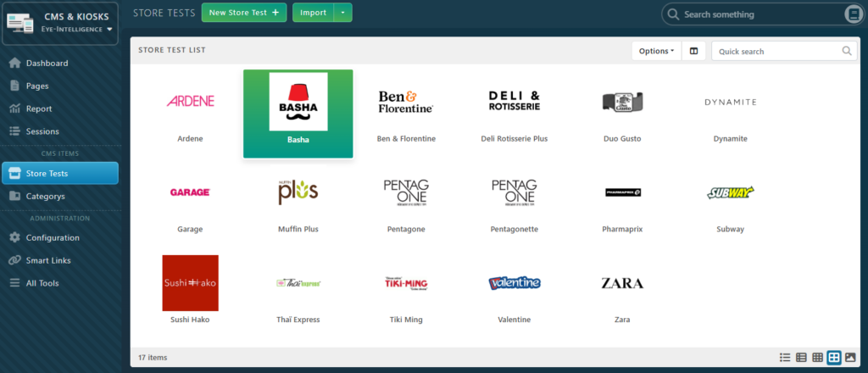Open the Ben & Florentine logo
This screenshot has height=373, width=868.
click(x=406, y=102)
